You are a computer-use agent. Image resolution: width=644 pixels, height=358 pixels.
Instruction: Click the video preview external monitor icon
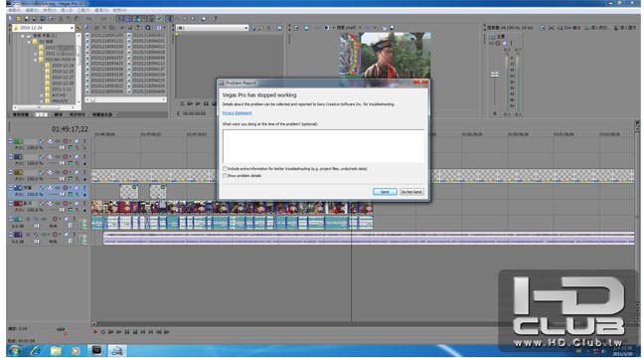click(x=307, y=28)
